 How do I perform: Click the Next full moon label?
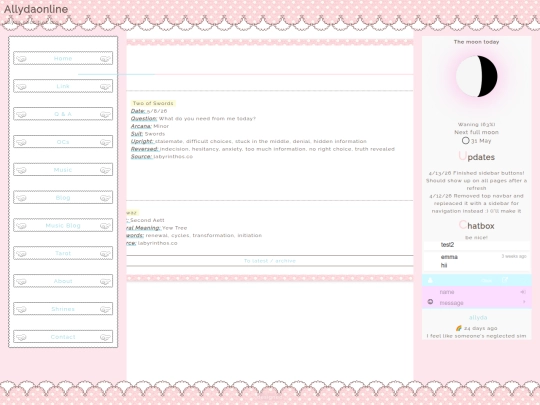[x=476, y=132]
